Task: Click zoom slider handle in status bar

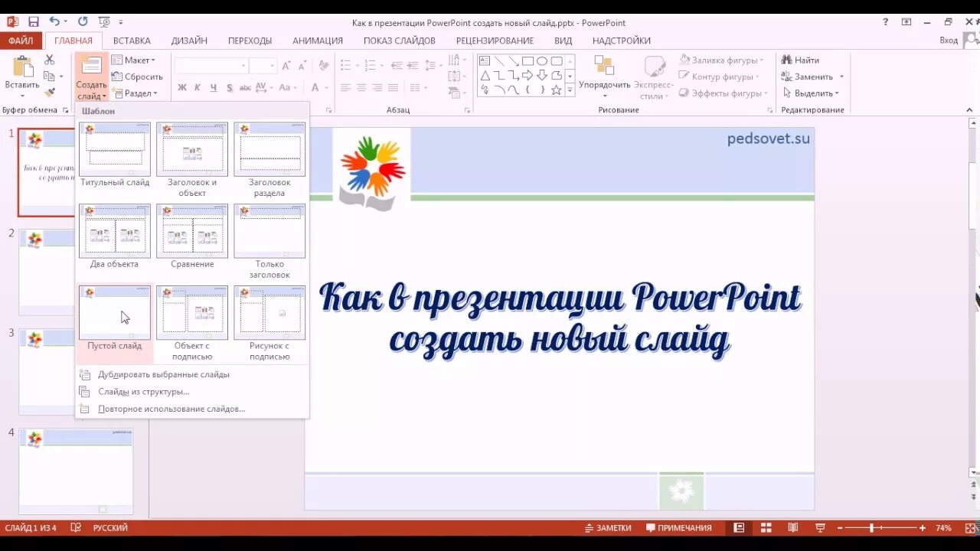Action: [x=871, y=528]
